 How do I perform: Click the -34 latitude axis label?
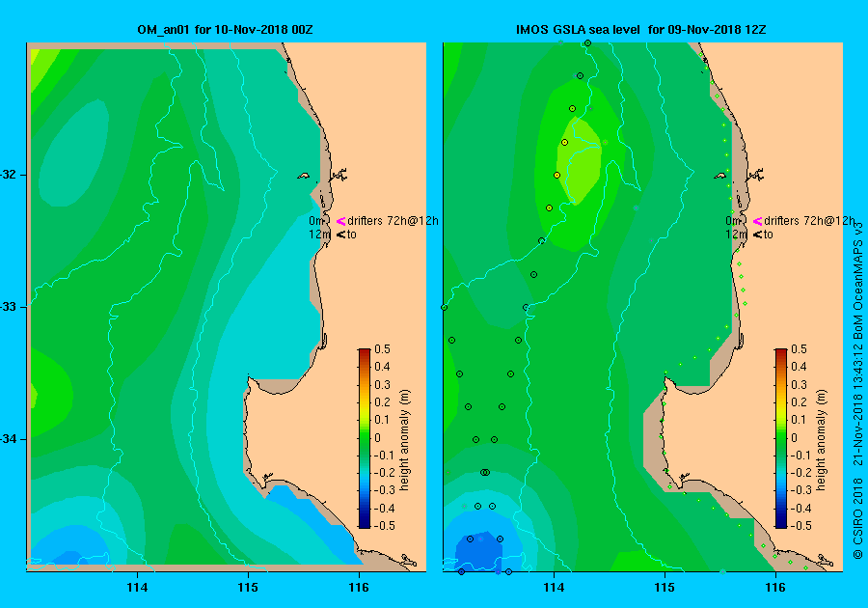(9, 439)
